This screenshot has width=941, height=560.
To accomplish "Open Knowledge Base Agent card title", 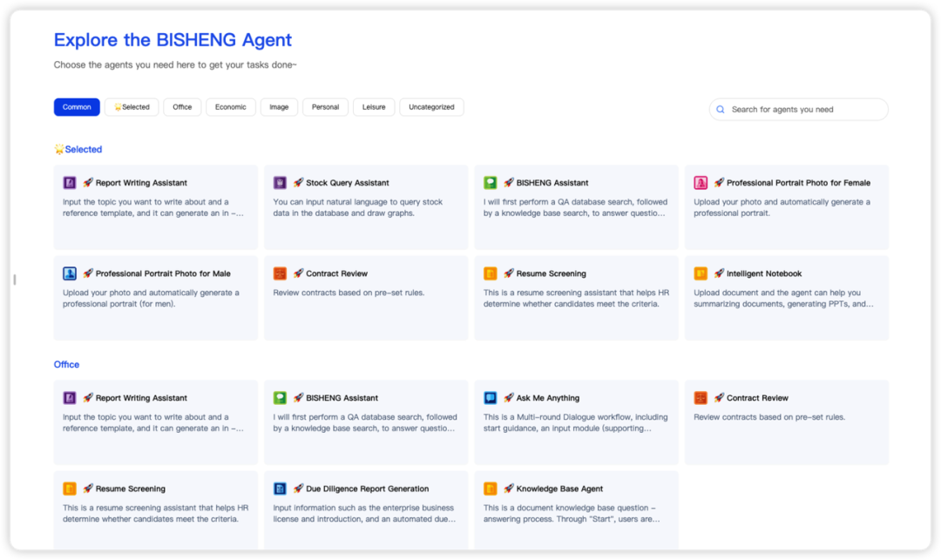I will [x=559, y=489].
